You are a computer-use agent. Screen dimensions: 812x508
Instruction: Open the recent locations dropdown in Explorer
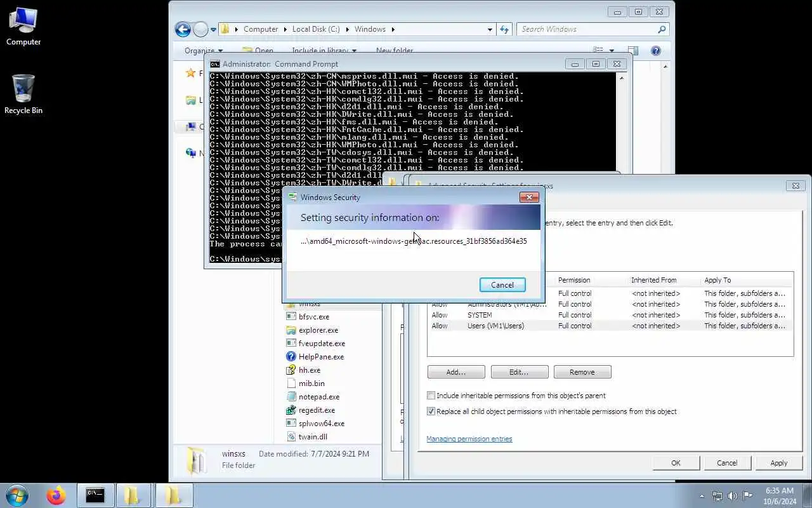(213, 29)
